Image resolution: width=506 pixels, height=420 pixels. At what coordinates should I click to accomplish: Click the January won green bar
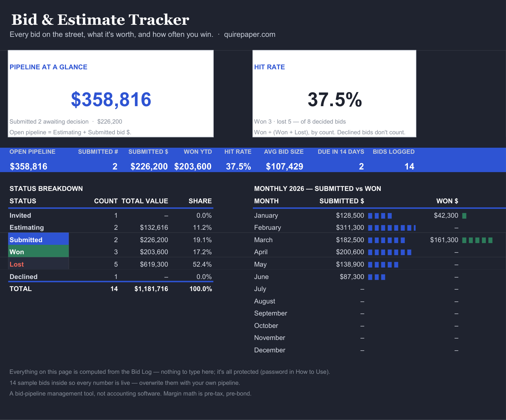(x=464, y=216)
